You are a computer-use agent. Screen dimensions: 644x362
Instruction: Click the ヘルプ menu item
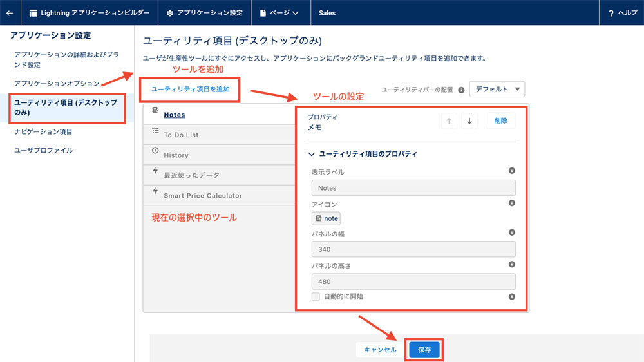point(623,13)
